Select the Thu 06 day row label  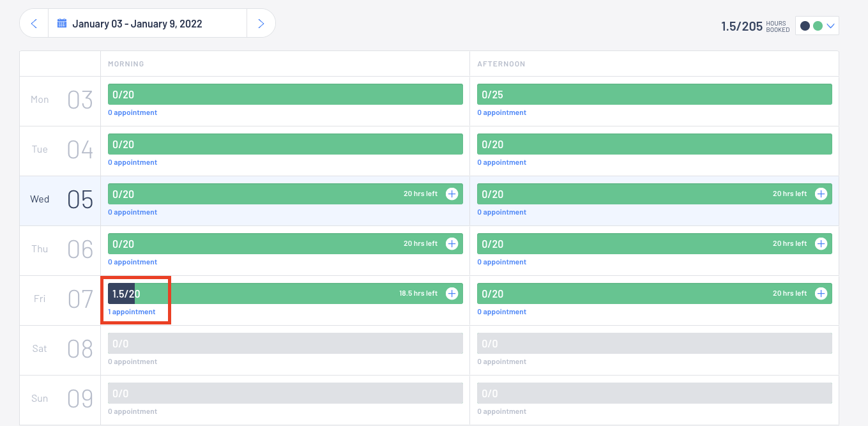[x=60, y=250]
